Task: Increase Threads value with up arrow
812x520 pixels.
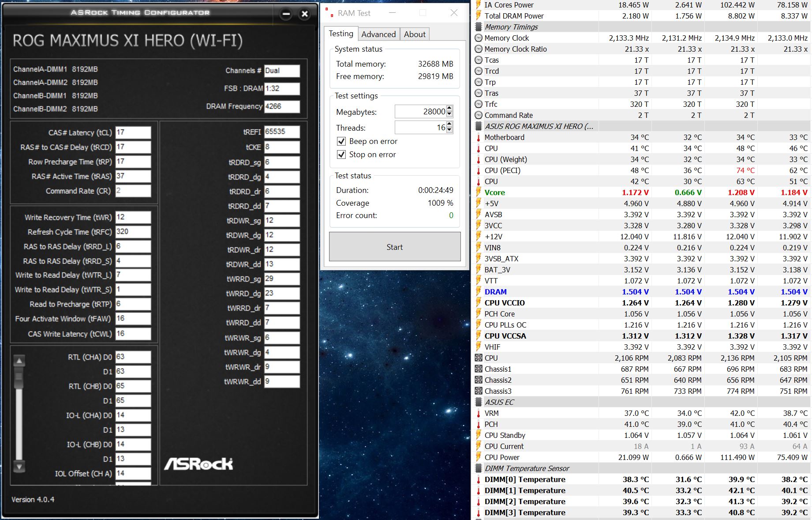Action: pos(449,124)
